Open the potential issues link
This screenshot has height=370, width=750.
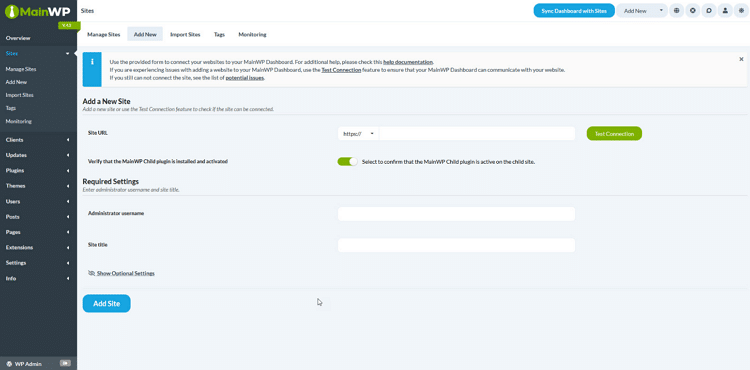[x=244, y=77]
